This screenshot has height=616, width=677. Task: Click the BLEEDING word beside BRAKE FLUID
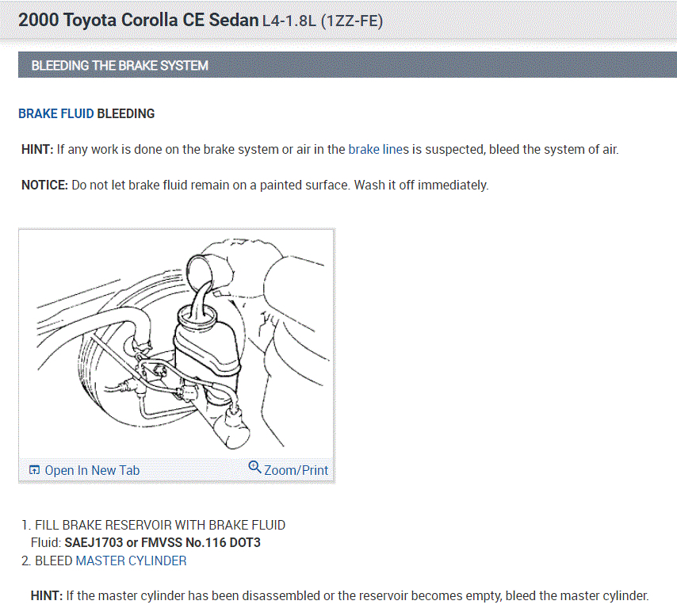tap(126, 113)
